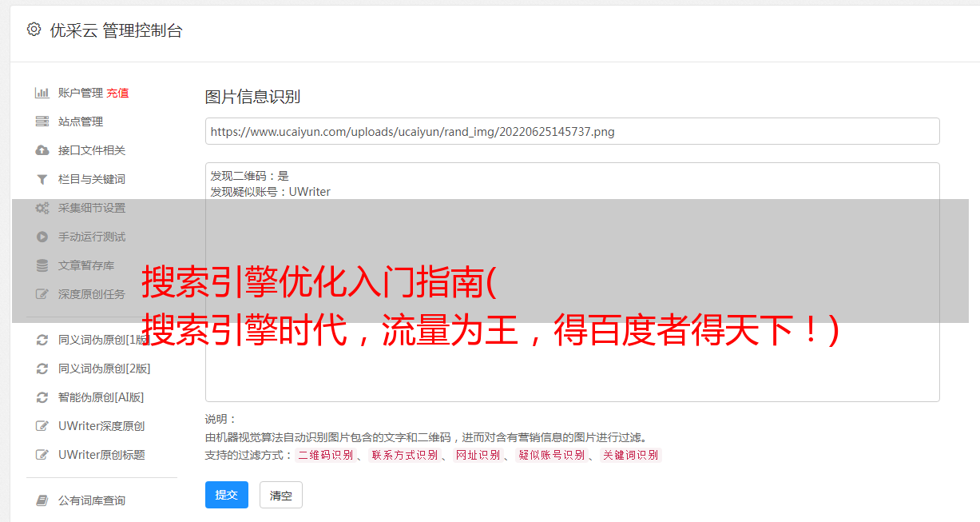Click the book icon for 公有词库查询
The height and width of the screenshot is (522, 980).
tap(42, 500)
